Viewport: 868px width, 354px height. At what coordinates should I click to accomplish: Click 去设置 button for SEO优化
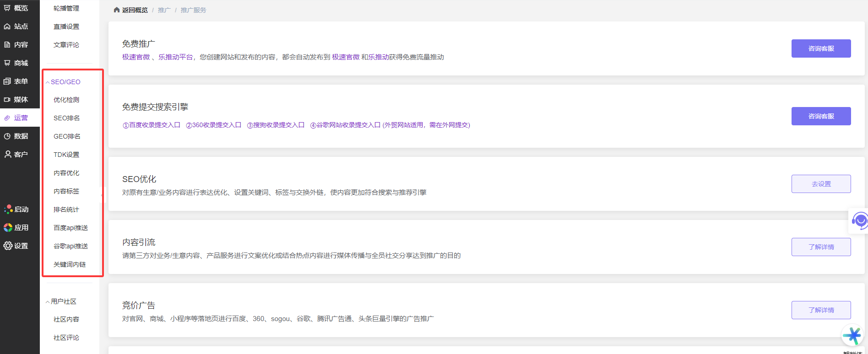(821, 184)
